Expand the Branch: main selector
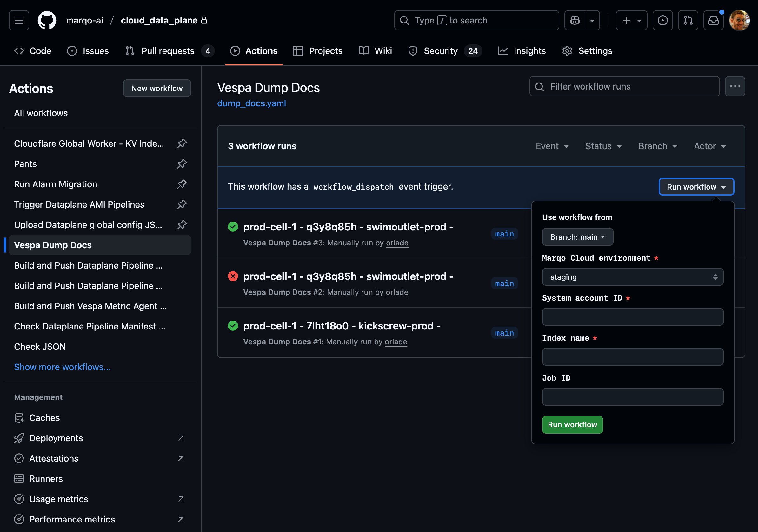 [577, 237]
